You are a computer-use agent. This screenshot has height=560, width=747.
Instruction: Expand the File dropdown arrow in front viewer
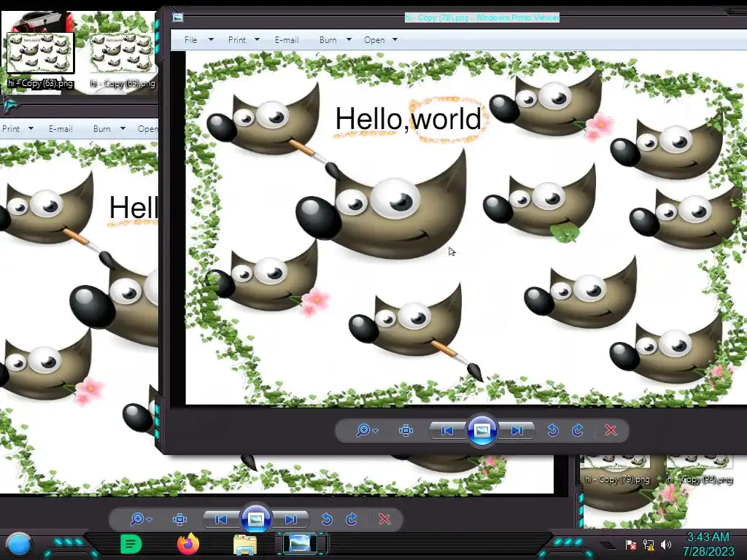point(211,39)
